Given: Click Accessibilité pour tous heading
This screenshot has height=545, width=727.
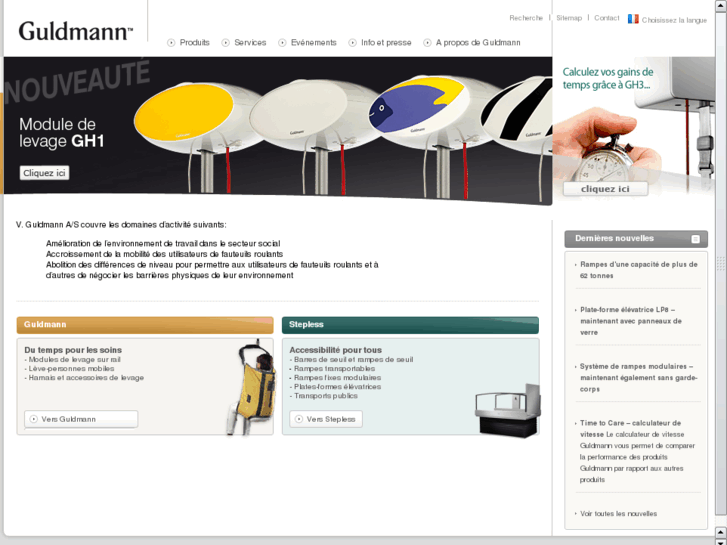Looking at the screenshot, I should pos(336,350).
